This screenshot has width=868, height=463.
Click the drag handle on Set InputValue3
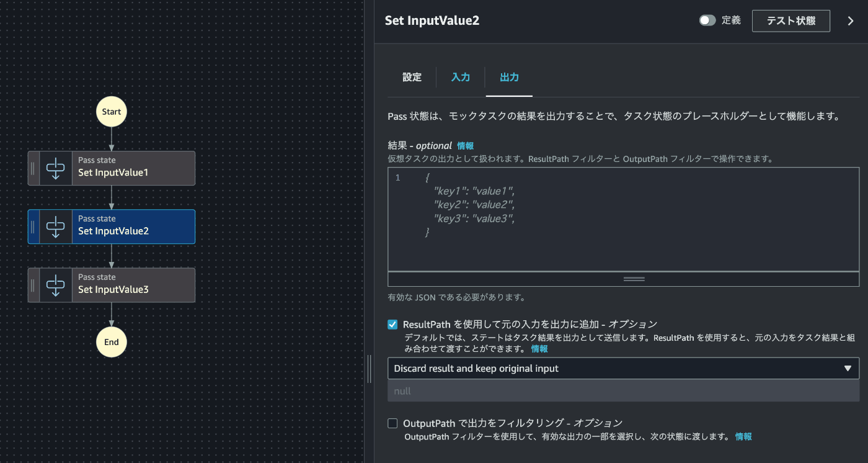pyautogui.click(x=33, y=285)
